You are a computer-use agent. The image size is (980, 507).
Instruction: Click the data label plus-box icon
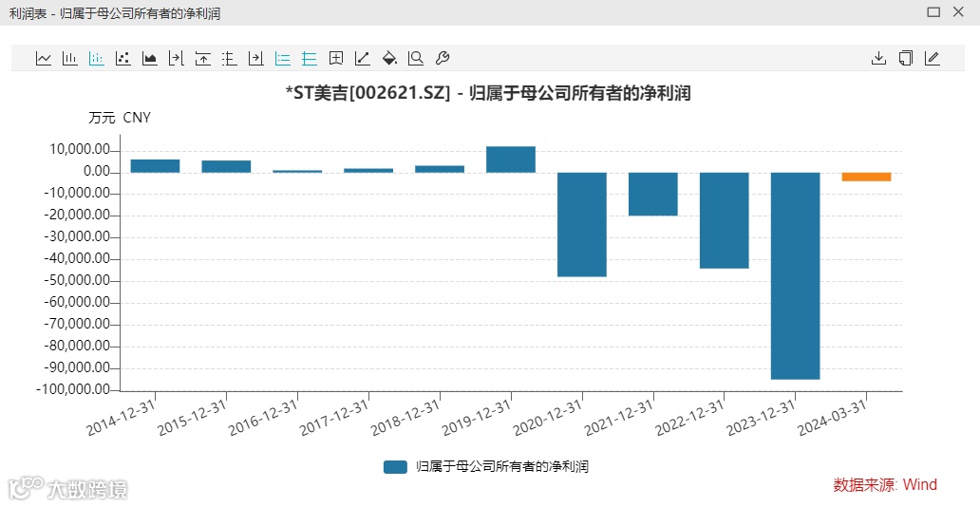click(336, 59)
